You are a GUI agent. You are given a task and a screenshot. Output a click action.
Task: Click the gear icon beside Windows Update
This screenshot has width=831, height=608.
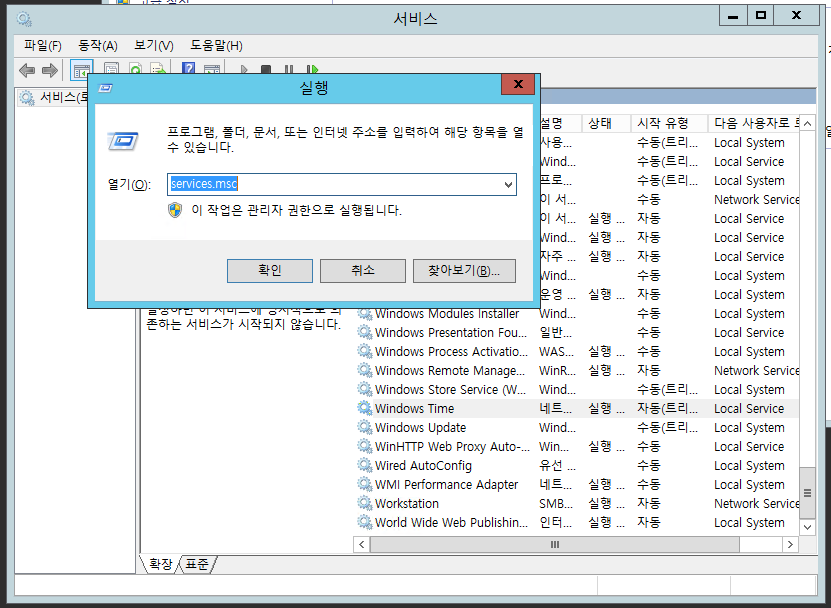(x=365, y=427)
